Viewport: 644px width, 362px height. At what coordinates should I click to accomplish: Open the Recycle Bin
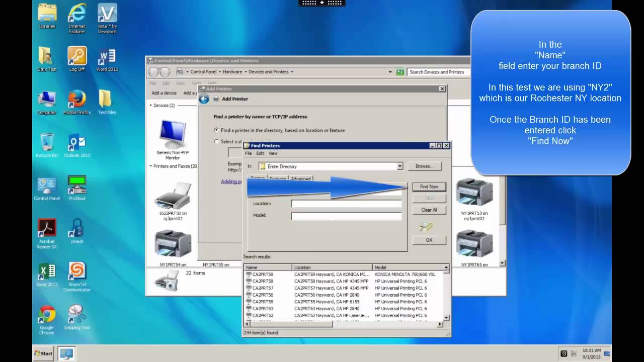(x=47, y=145)
